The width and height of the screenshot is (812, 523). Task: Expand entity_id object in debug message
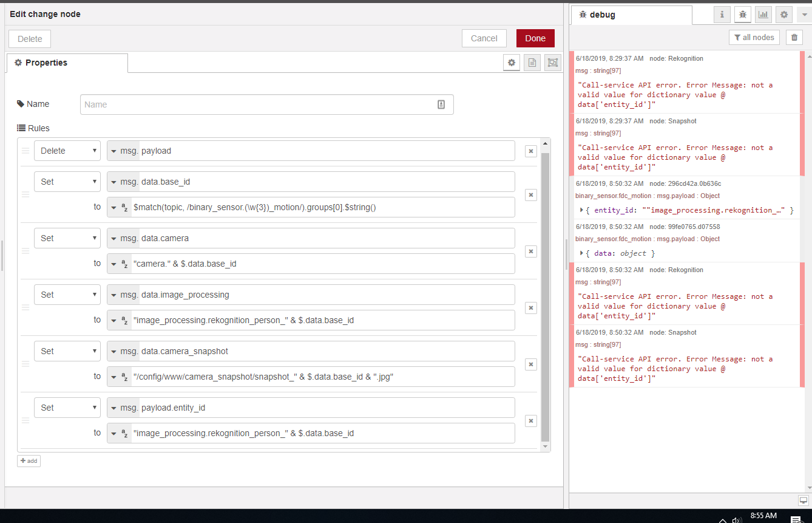tap(583, 210)
